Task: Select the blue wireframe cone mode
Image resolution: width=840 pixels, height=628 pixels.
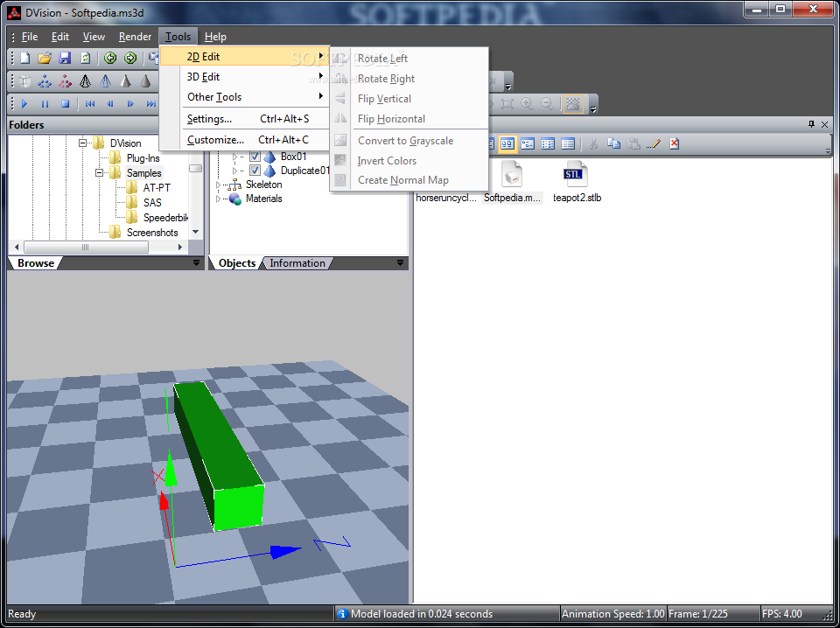Action: pos(106,81)
